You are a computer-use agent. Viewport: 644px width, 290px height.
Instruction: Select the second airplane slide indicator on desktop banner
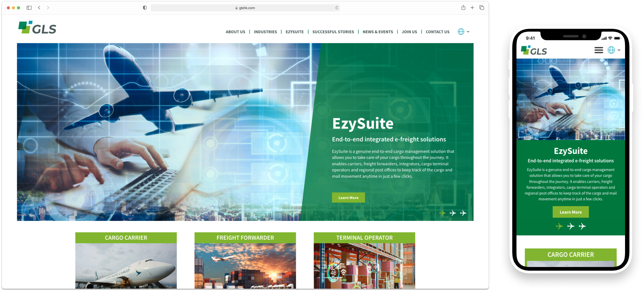point(453,213)
